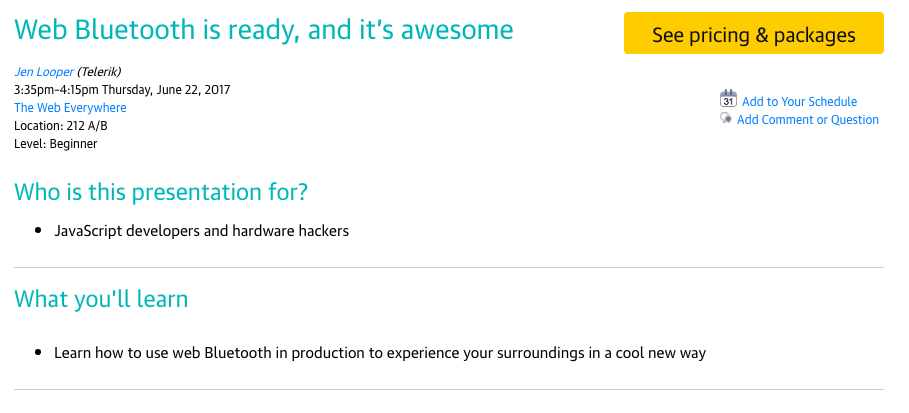Click the divider line below the Learn how sentence
The image size is (909, 413).
coord(449,389)
